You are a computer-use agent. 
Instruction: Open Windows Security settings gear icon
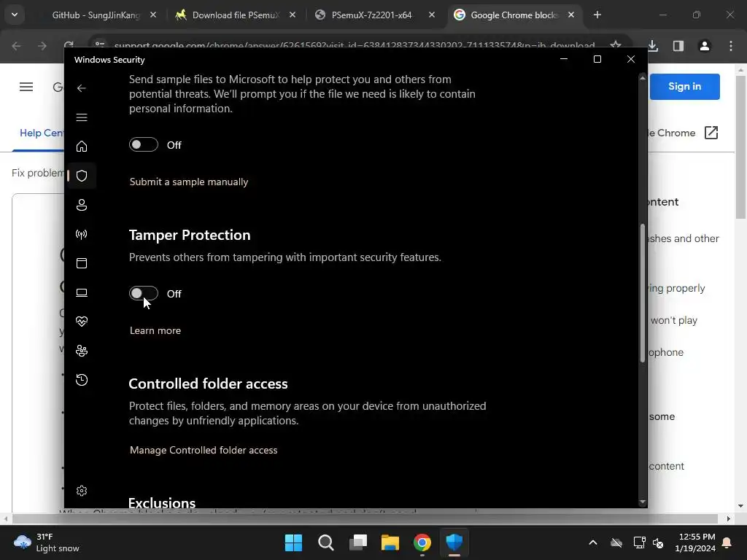point(82,491)
